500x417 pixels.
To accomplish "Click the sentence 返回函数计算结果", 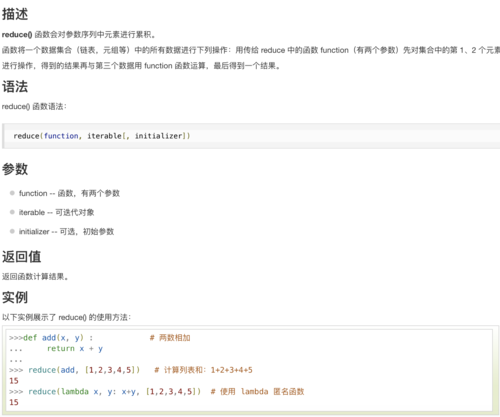I will (35, 277).
